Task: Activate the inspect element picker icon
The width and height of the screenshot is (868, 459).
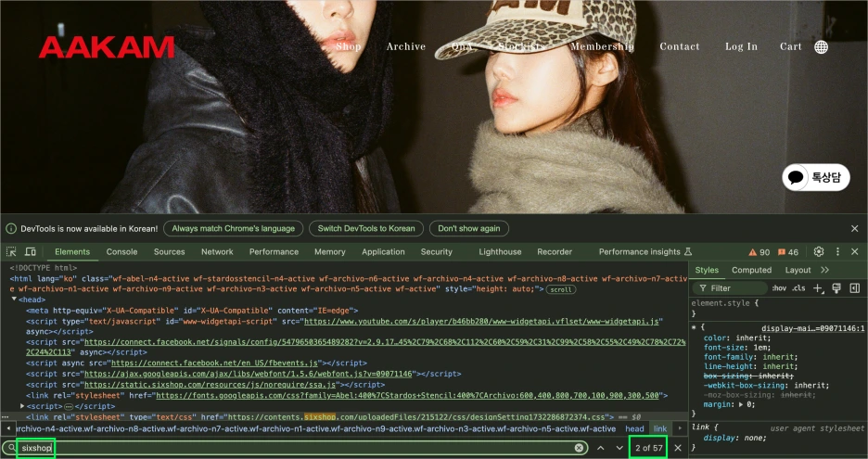Action: (x=11, y=252)
